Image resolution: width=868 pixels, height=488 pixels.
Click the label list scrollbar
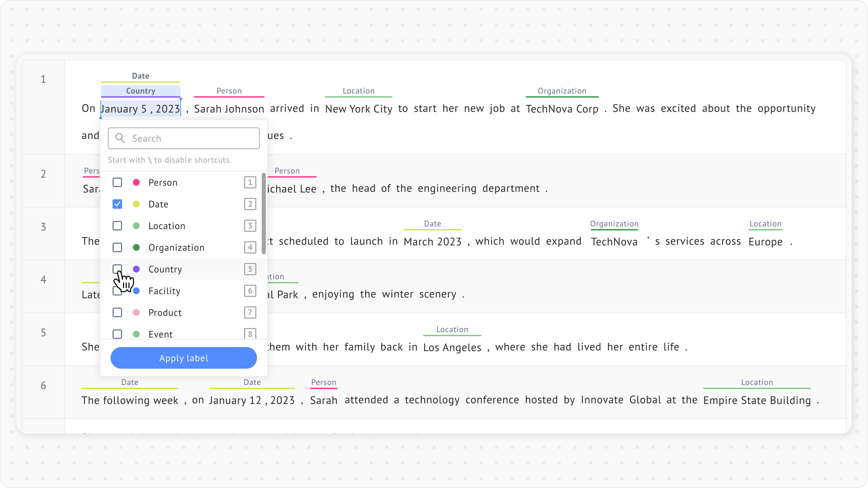click(x=264, y=213)
